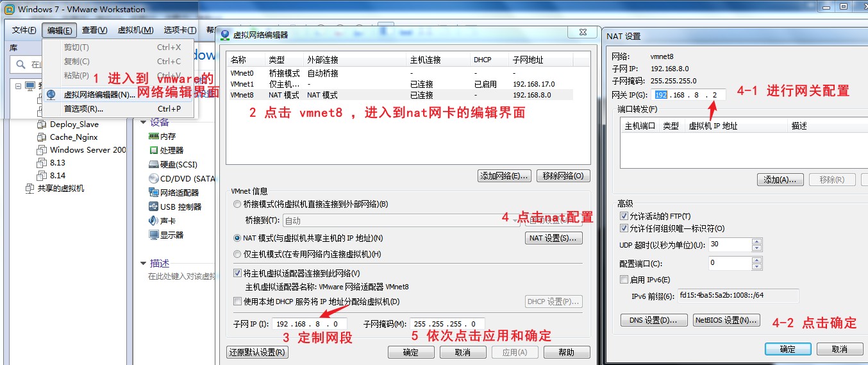868x365 pixels.
Task: Click the 网关 IP gateway input field
Action: click(x=689, y=95)
